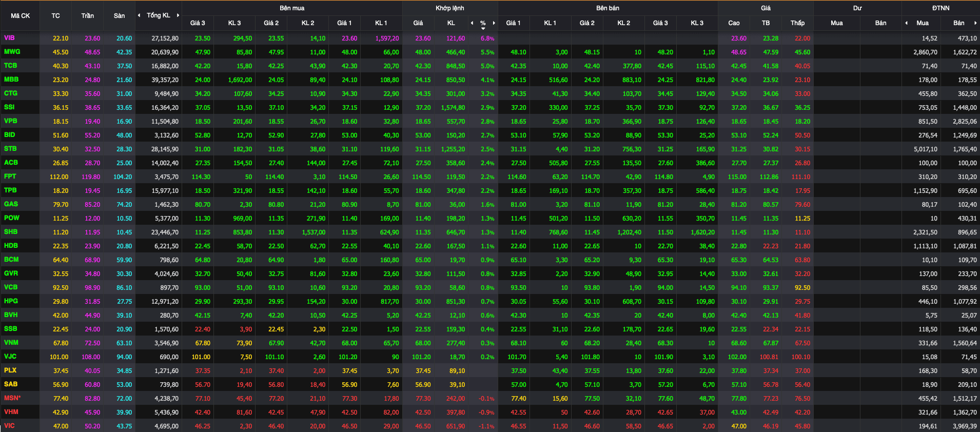Click the TC column header

point(55,16)
